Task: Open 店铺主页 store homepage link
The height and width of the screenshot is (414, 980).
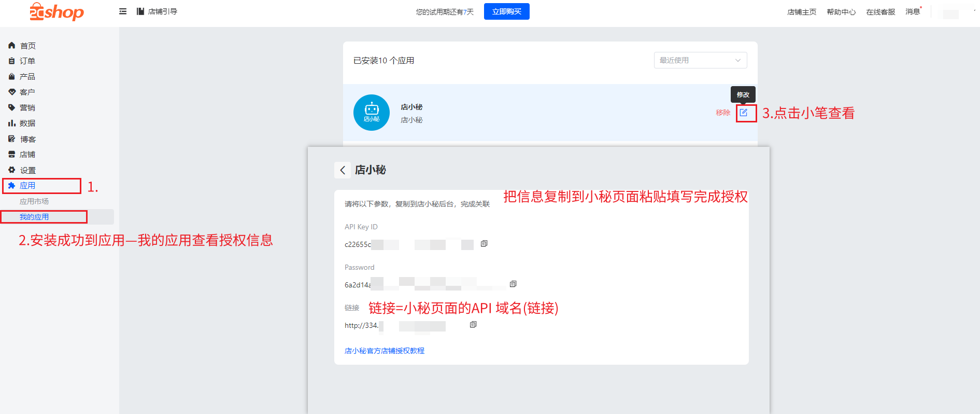Action: click(x=801, y=12)
